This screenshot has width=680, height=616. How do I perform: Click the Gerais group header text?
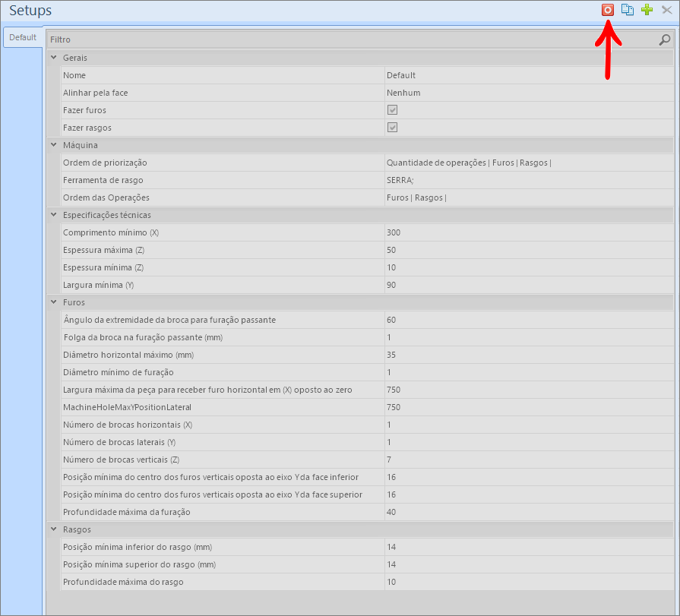(75, 58)
